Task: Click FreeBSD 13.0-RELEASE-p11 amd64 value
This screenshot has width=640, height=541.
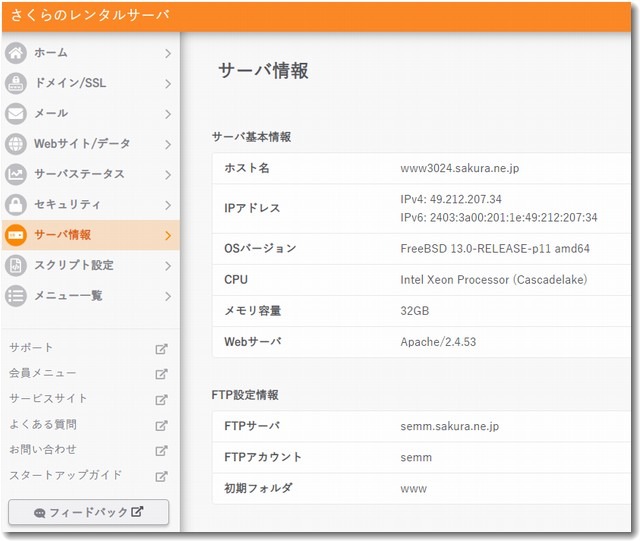Action: pos(495,249)
